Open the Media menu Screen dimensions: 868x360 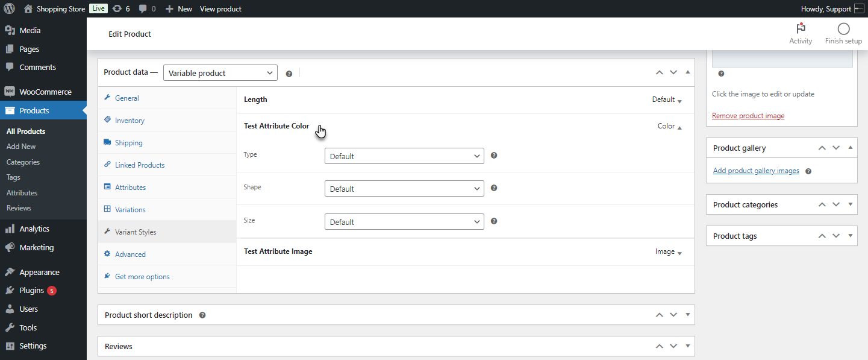point(43,31)
